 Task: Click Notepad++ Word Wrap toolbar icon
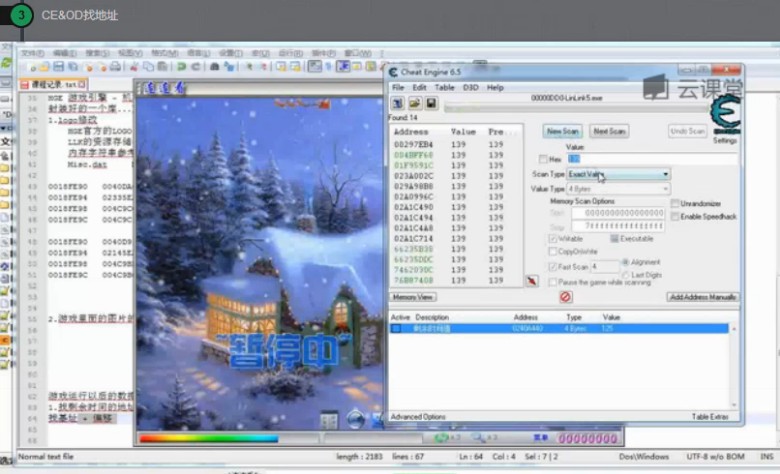pos(314,66)
